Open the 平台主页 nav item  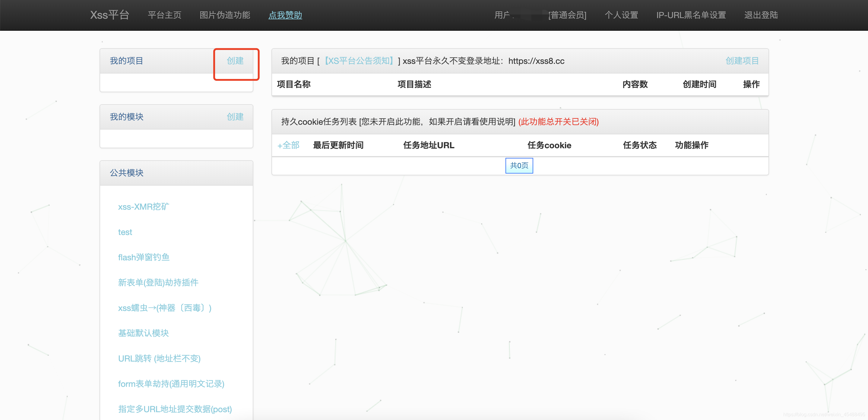(164, 15)
